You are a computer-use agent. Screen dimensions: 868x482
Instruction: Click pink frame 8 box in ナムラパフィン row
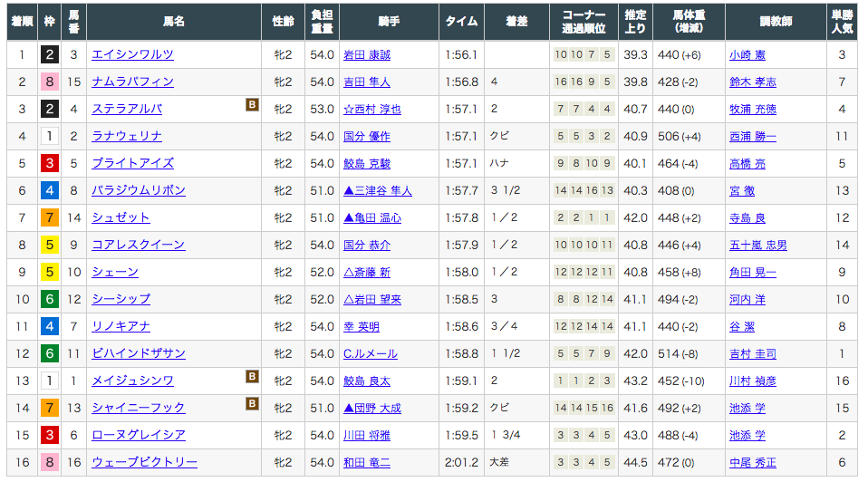[x=49, y=82]
